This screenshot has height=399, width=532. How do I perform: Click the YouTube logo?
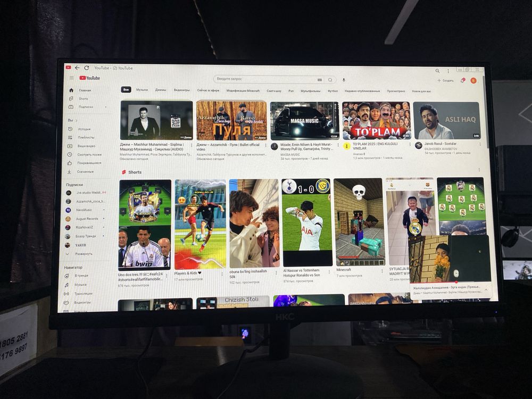pyautogui.click(x=89, y=78)
